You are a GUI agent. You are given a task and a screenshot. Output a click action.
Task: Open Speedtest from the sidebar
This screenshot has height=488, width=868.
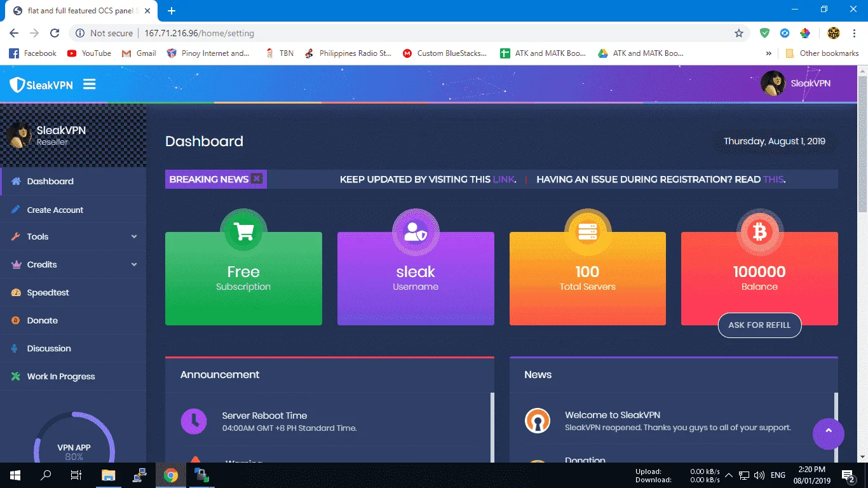[74, 292]
